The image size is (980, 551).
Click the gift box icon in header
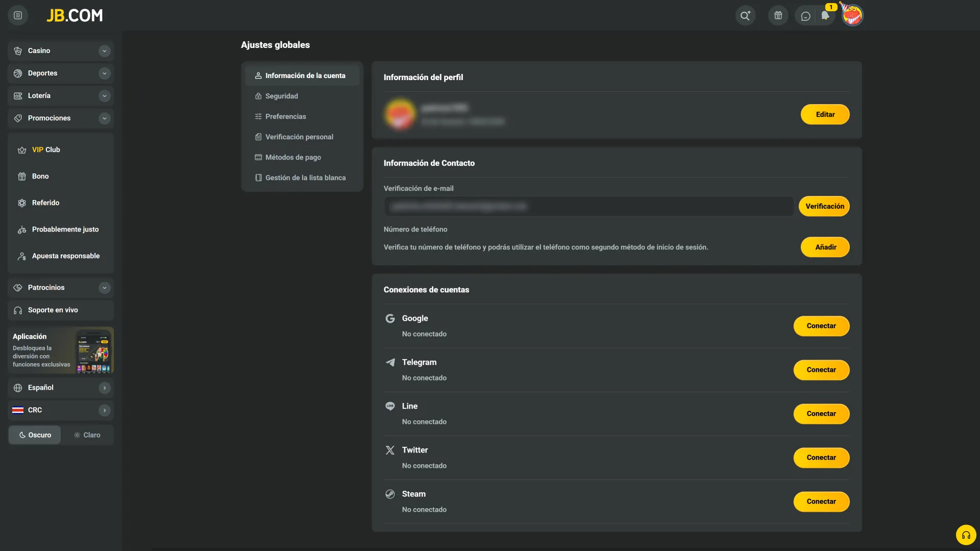coord(778,15)
